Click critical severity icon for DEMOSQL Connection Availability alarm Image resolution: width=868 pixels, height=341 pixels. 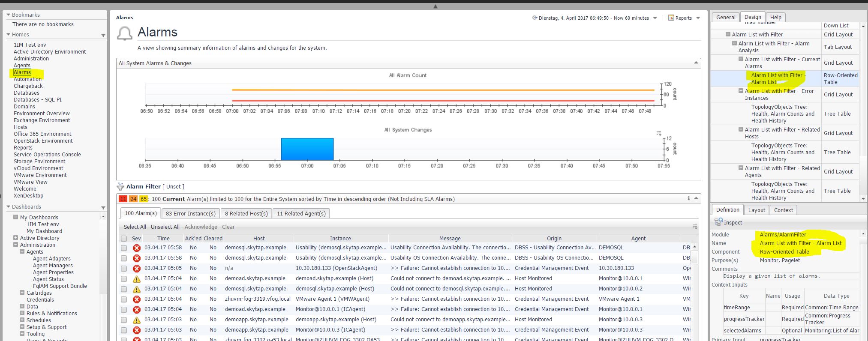136,248
